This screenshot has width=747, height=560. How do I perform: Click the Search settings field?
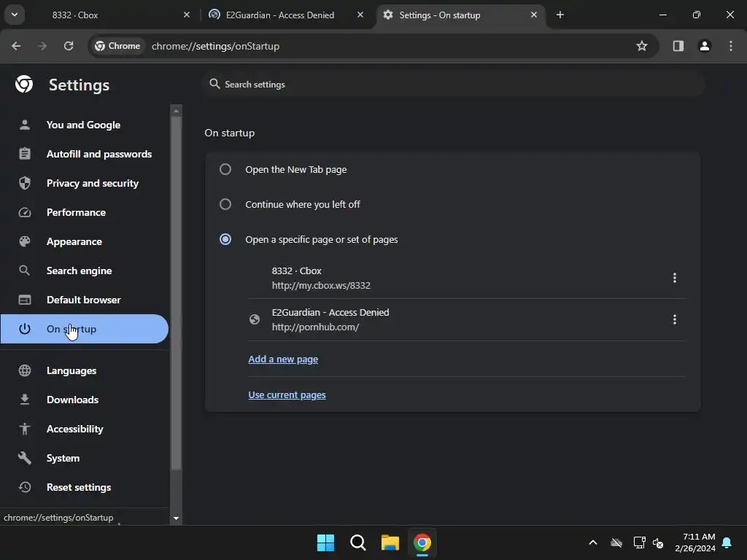[x=452, y=85]
